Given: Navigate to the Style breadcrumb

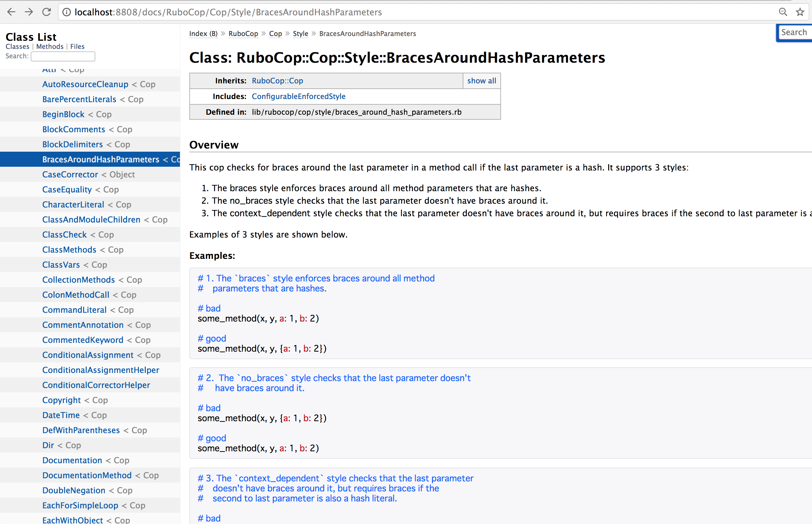Looking at the screenshot, I should click(300, 34).
